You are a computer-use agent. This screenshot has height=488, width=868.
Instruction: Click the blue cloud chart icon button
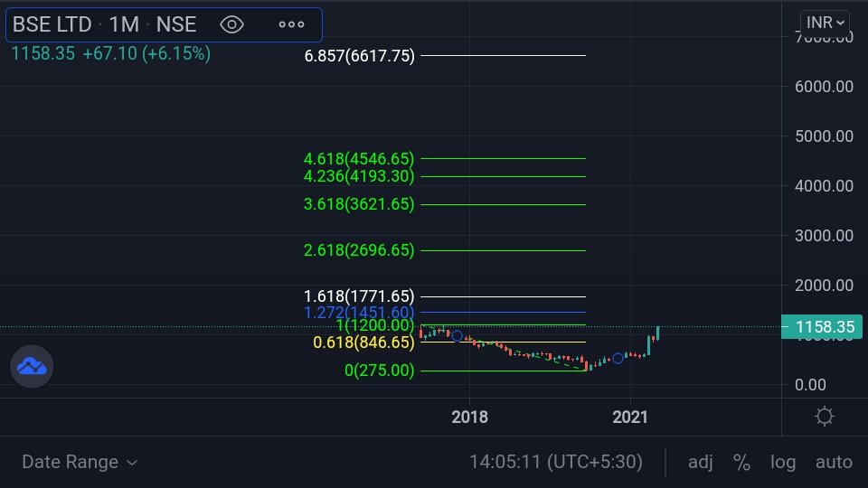click(x=32, y=366)
